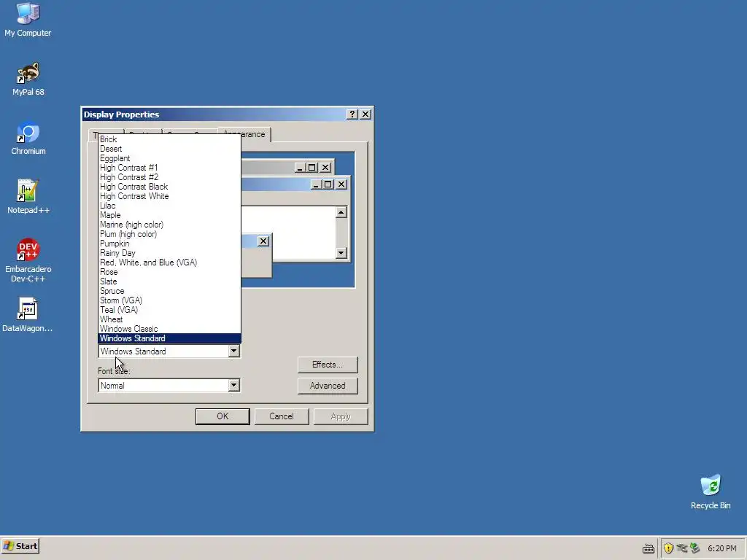Pick Spruce scheme from list
The width and height of the screenshot is (747, 560).
[x=169, y=291]
